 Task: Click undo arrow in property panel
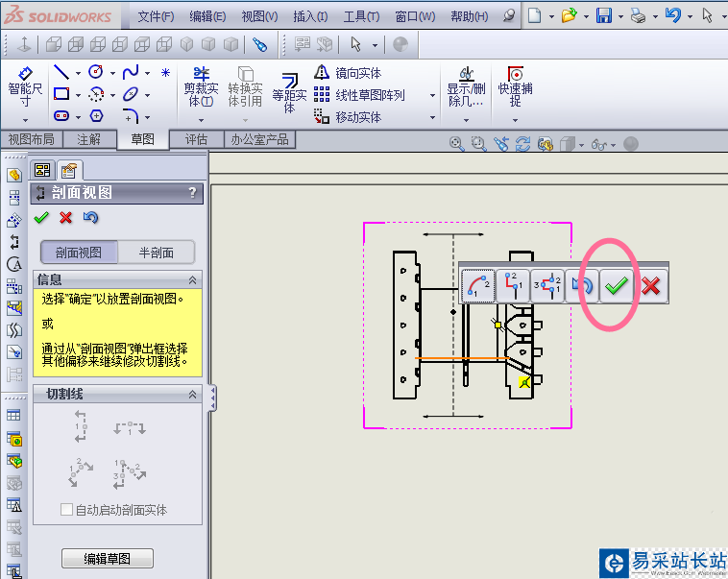pyautogui.click(x=90, y=217)
